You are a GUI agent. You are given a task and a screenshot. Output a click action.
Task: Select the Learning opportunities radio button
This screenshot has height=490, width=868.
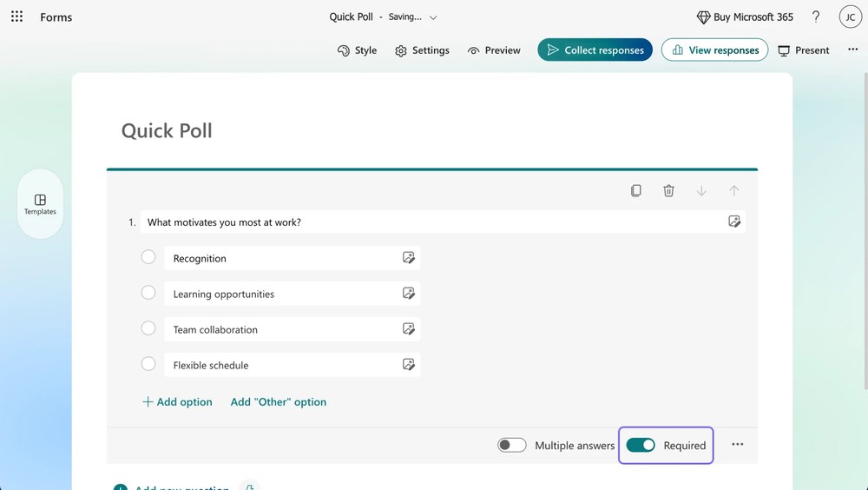click(x=148, y=293)
